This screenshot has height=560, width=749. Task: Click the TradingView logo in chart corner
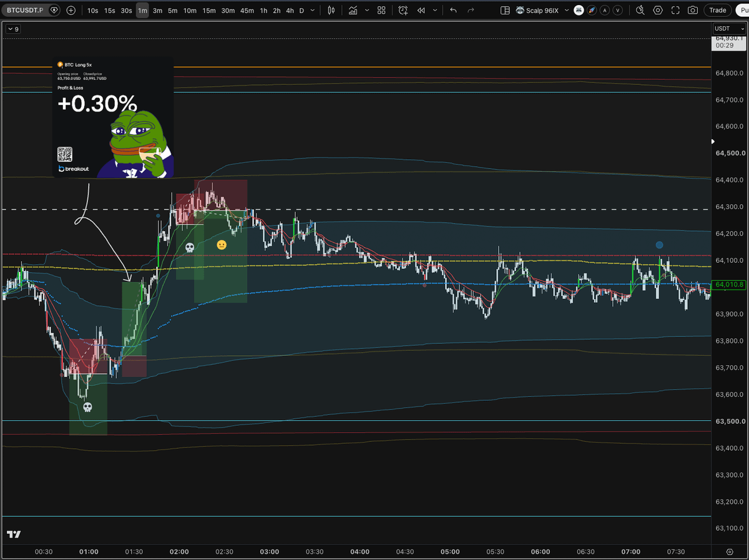(14, 534)
